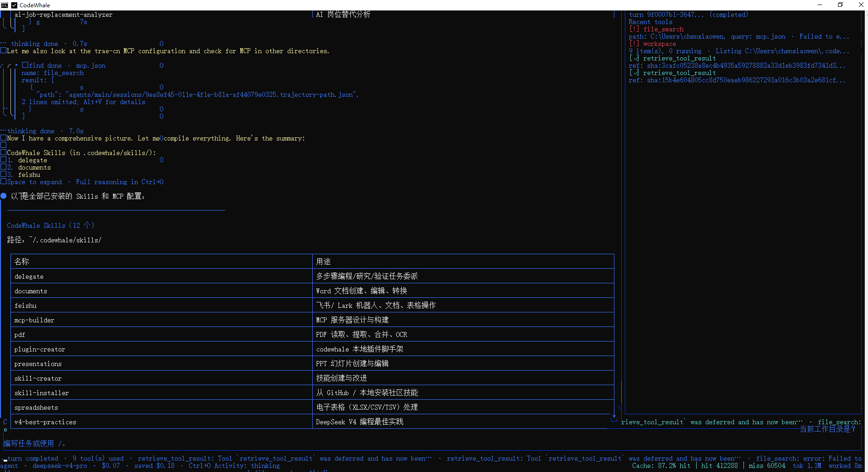Screen dimensions: 868x472
Task: Click '9 item(s), 0 running' sidebar status
Action: tap(665, 51)
